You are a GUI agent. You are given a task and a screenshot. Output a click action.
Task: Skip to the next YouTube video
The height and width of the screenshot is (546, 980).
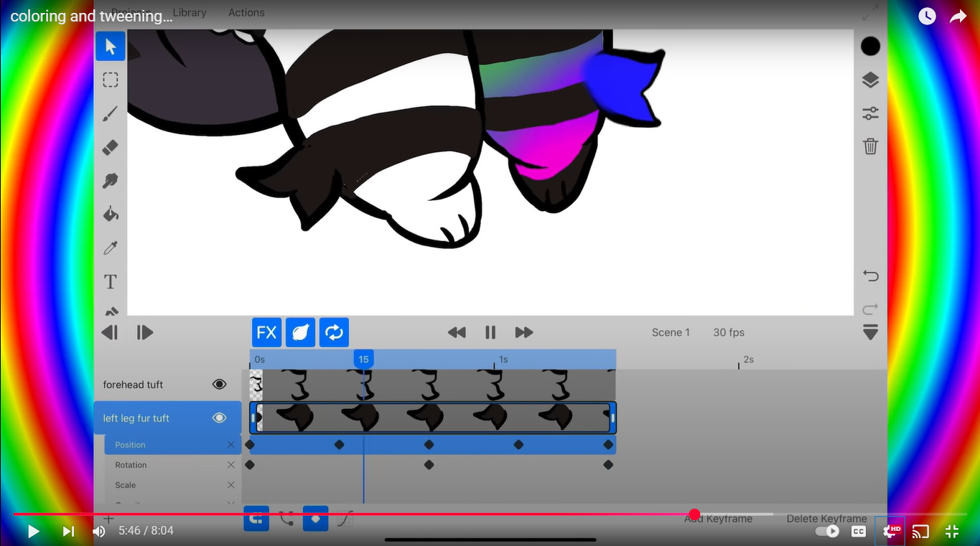(x=68, y=532)
